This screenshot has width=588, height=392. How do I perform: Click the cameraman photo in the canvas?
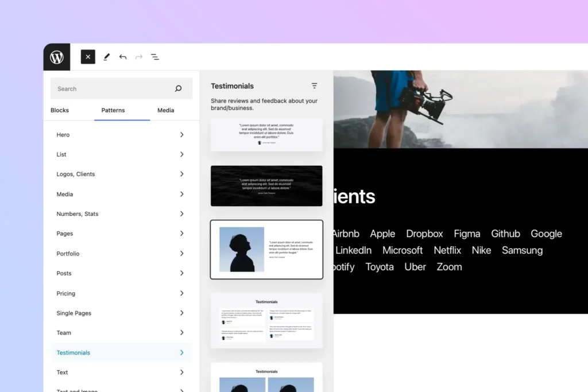(x=461, y=109)
